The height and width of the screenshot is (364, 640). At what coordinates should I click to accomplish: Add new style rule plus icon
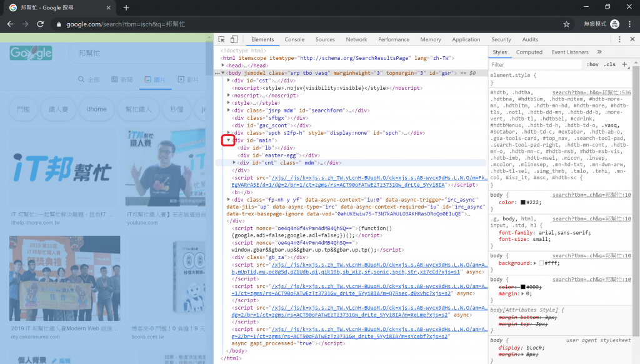pos(624,64)
